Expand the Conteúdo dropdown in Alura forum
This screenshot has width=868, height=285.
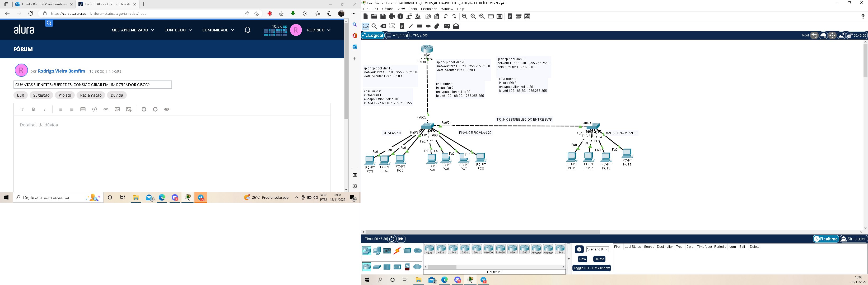[177, 30]
